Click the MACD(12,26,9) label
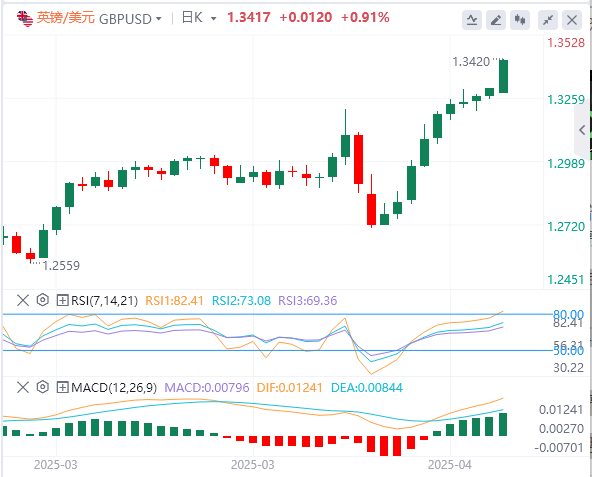 114,387
